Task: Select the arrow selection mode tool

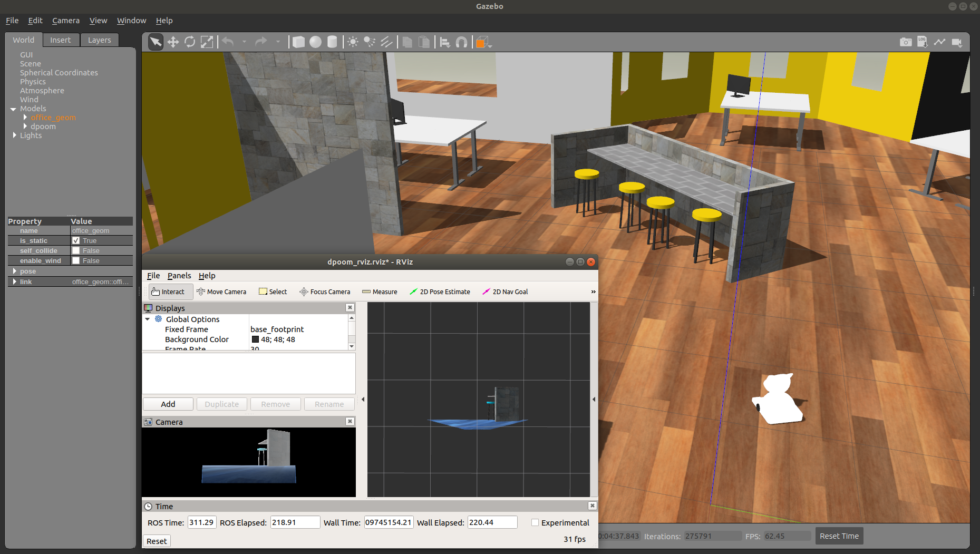Action: tap(156, 42)
